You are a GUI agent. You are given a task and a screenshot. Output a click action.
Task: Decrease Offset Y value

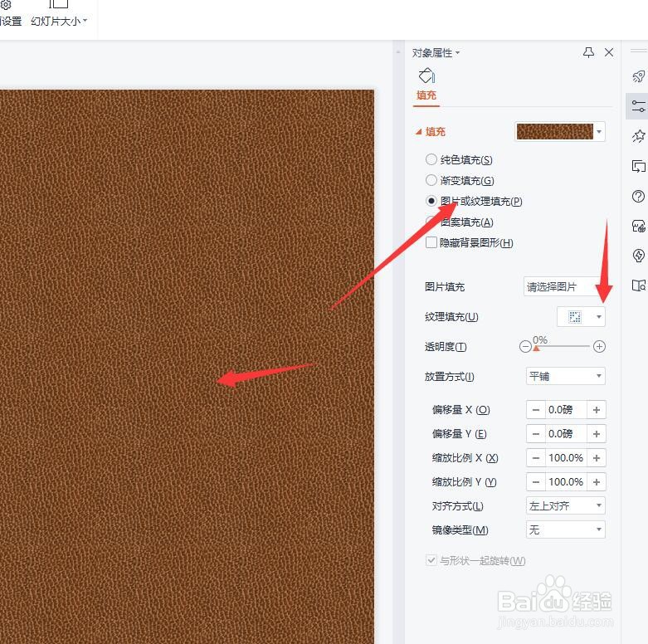[x=536, y=433]
